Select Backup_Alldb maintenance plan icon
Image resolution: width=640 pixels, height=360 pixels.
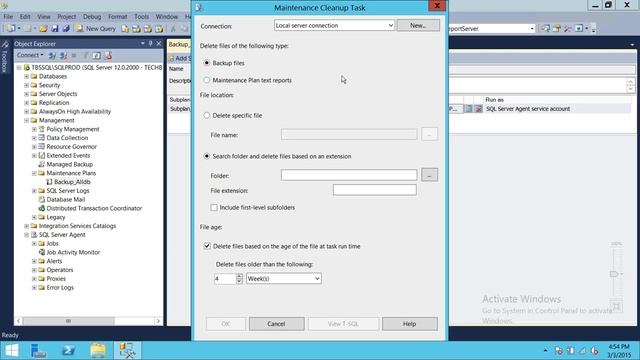click(49, 182)
